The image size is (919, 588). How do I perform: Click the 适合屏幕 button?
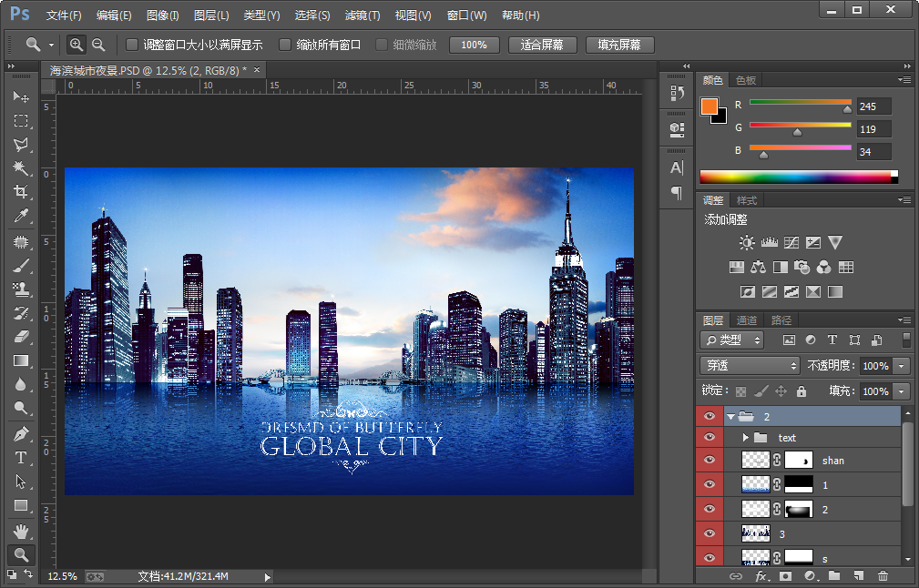pos(542,45)
